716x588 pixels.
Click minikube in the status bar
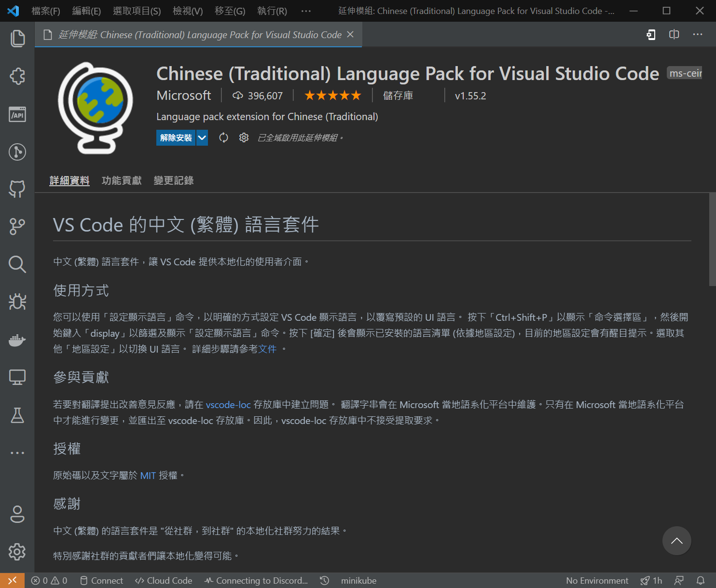[358, 580]
